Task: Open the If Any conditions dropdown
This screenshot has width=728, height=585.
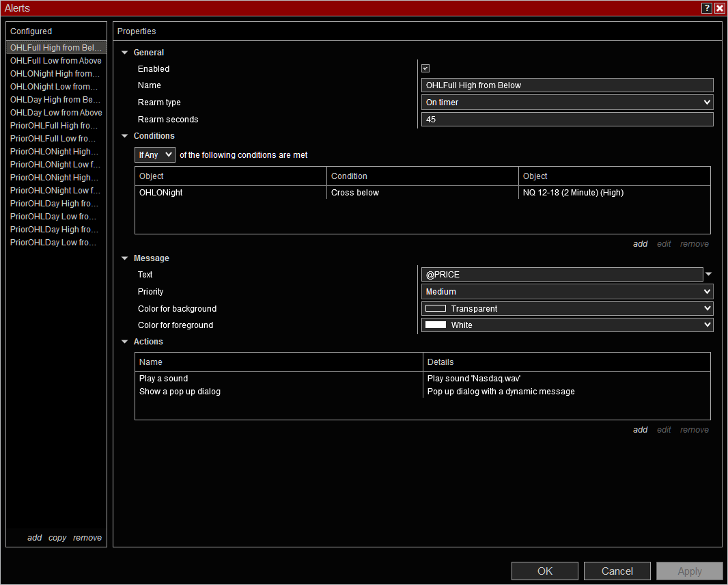Action: click(x=155, y=155)
